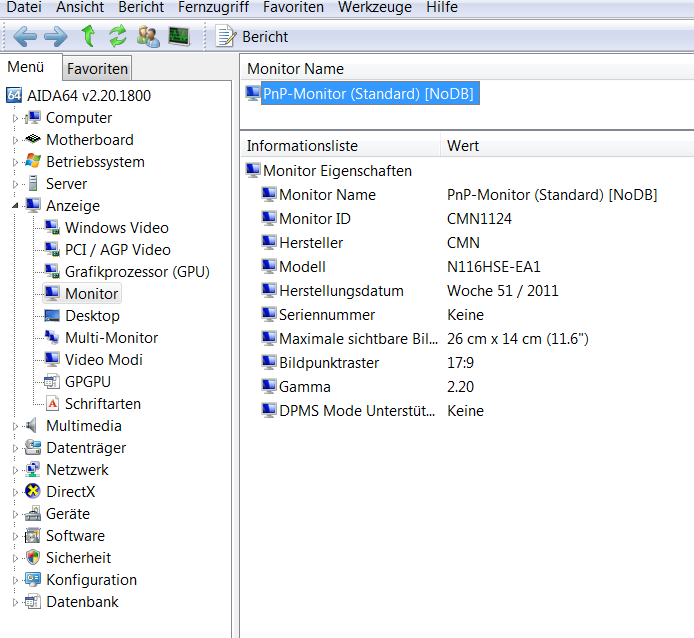Click the Server tower icon
This screenshot has height=638, width=694.
click(x=33, y=183)
